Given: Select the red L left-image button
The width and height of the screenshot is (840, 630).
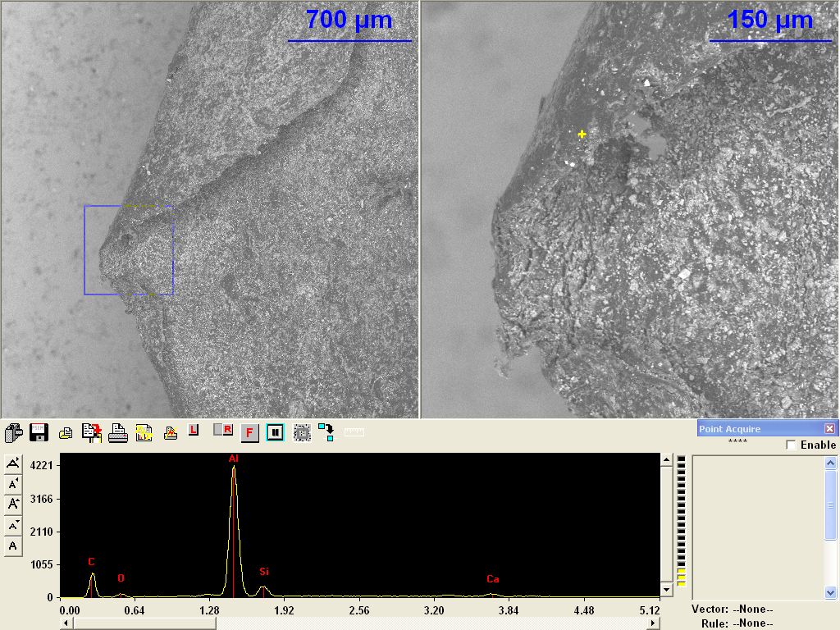Looking at the screenshot, I should 194,430.
